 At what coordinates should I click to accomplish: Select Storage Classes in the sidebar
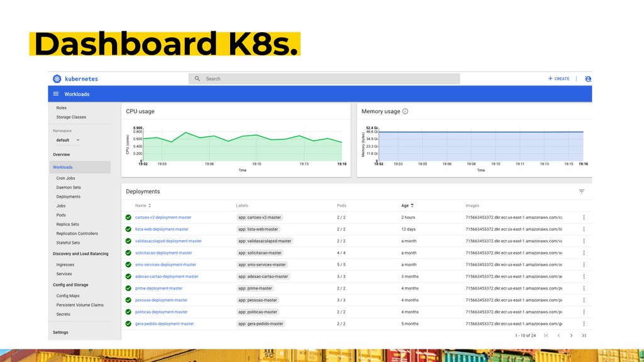click(71, 117)
